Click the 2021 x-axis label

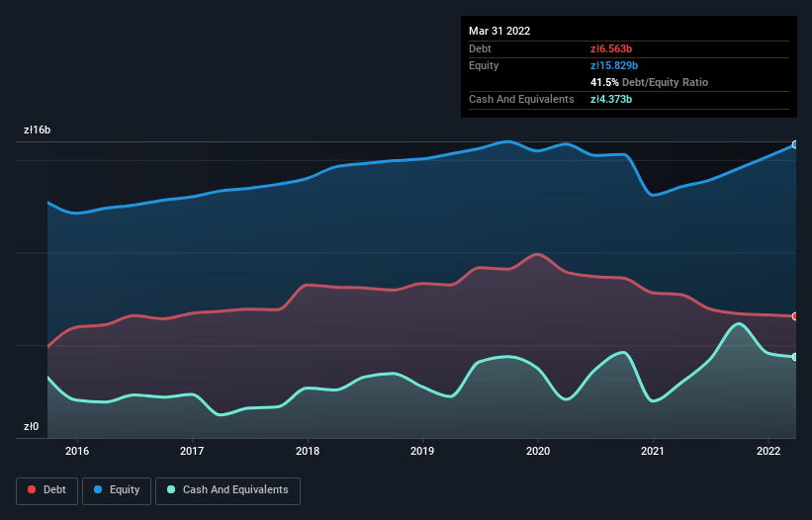pos(653,451)
